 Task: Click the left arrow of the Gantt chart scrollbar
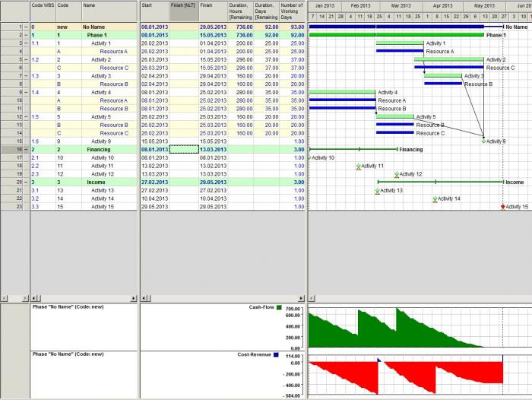coord(312,298)
